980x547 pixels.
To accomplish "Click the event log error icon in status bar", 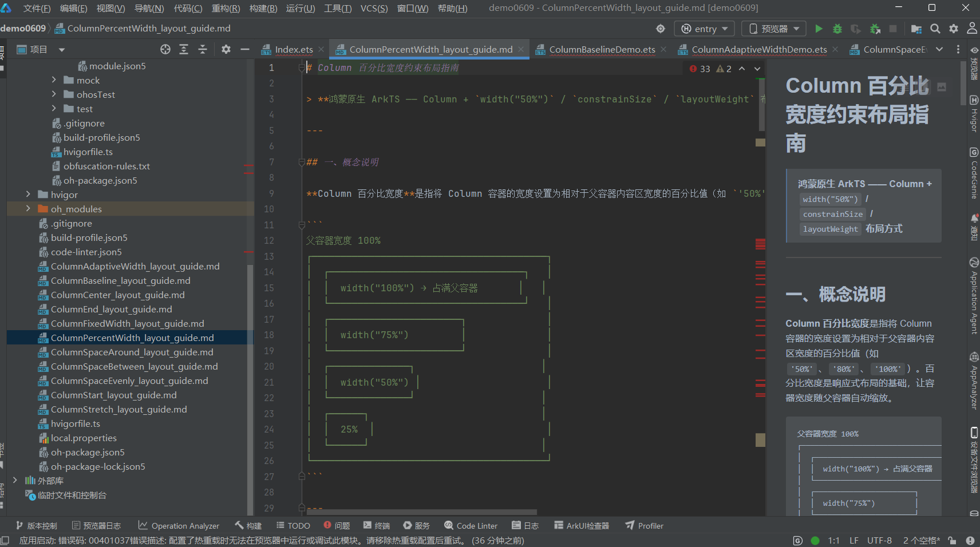I will tap(970, 541).
